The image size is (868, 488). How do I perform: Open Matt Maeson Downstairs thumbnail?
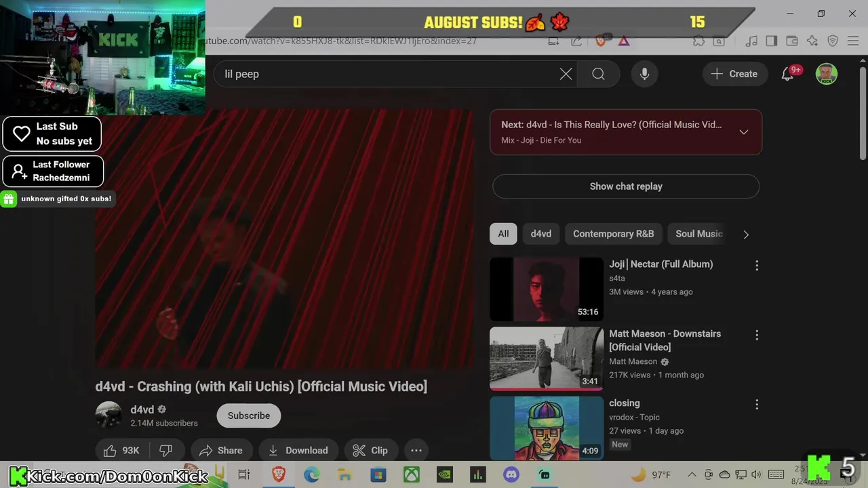[547, 359]
